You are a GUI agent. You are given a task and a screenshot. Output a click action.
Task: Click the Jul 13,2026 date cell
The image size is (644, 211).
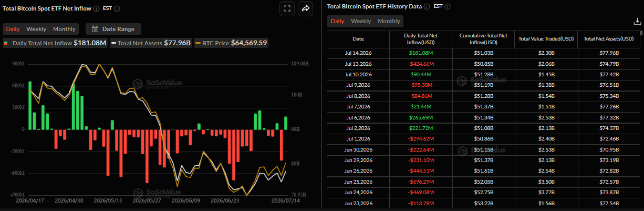pos(358,64)
